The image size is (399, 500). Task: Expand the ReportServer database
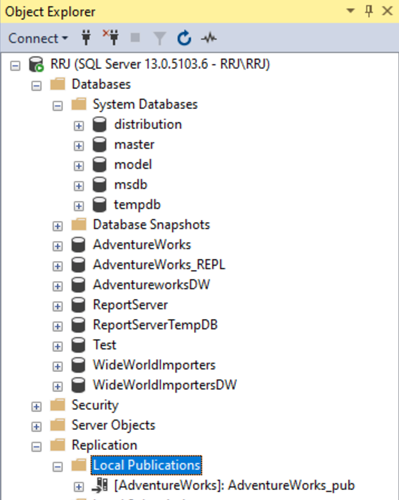coord(58,306)
